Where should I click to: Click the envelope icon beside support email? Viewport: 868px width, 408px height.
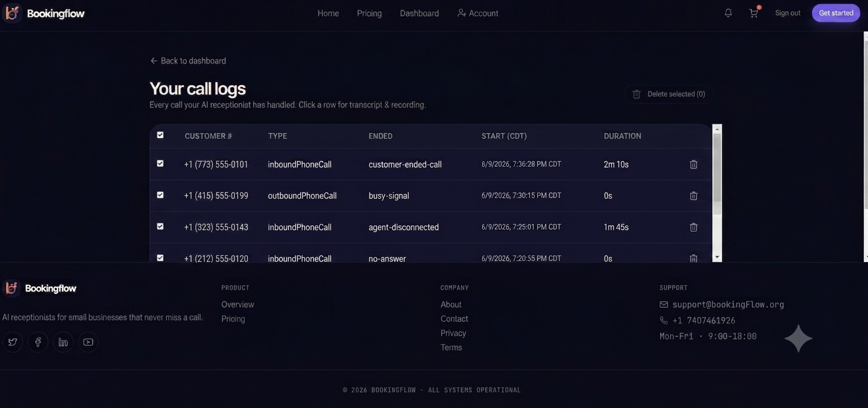pos(664,305)
